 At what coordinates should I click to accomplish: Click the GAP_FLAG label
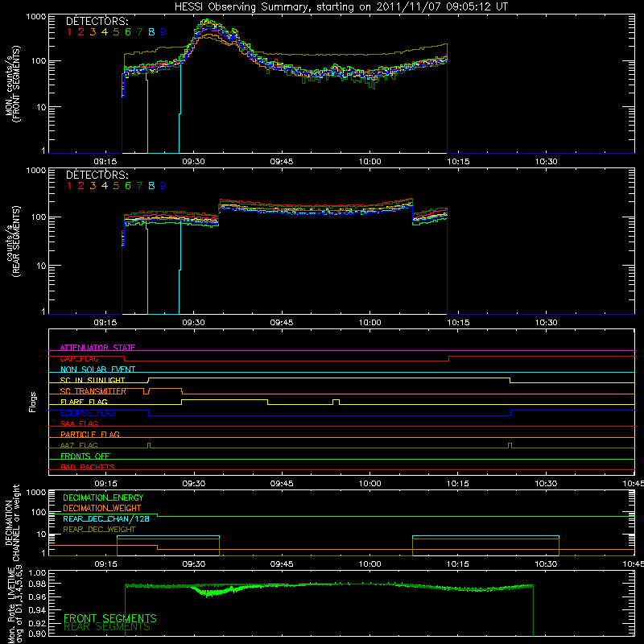pyautogui.click(x=79, y=358)
